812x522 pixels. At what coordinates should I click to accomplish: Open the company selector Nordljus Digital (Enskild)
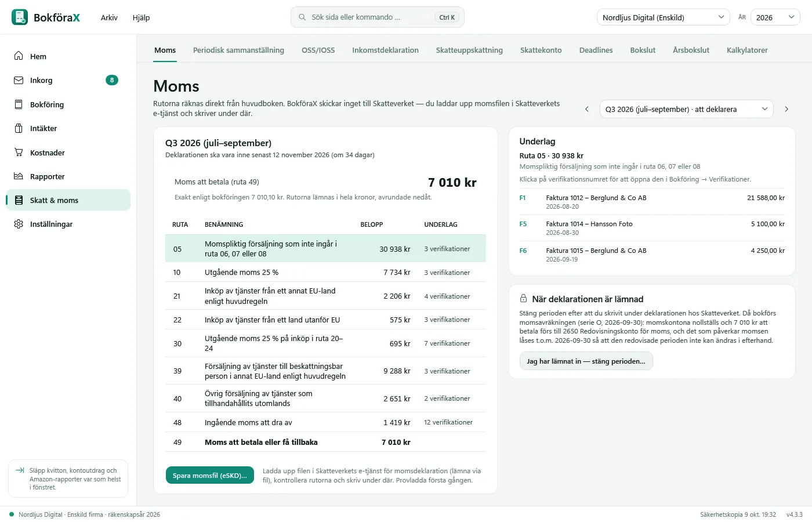click(664, 17)
